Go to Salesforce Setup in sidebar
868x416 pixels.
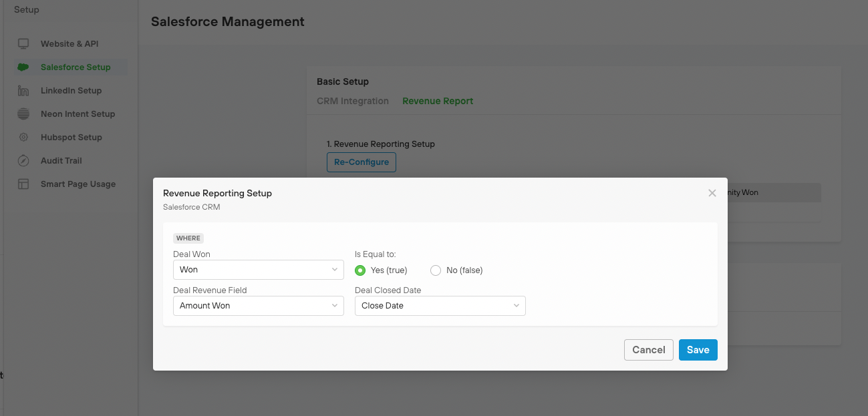[x=76, y=67]
